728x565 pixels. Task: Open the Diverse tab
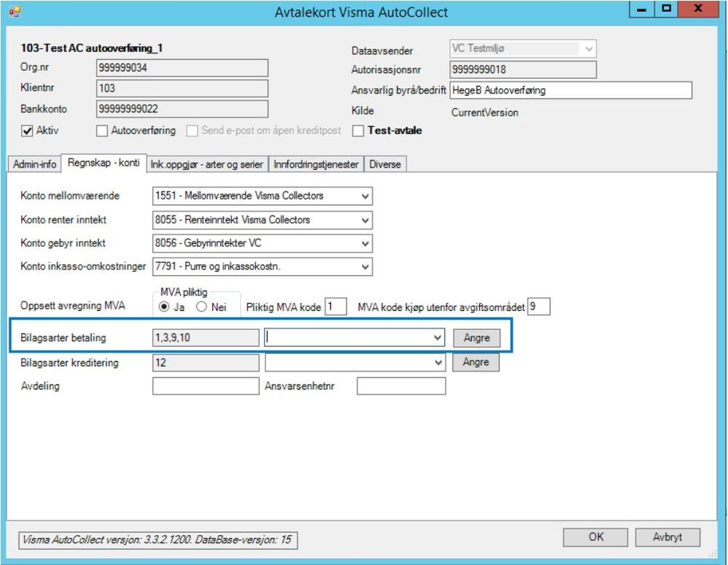pos(385,164)
